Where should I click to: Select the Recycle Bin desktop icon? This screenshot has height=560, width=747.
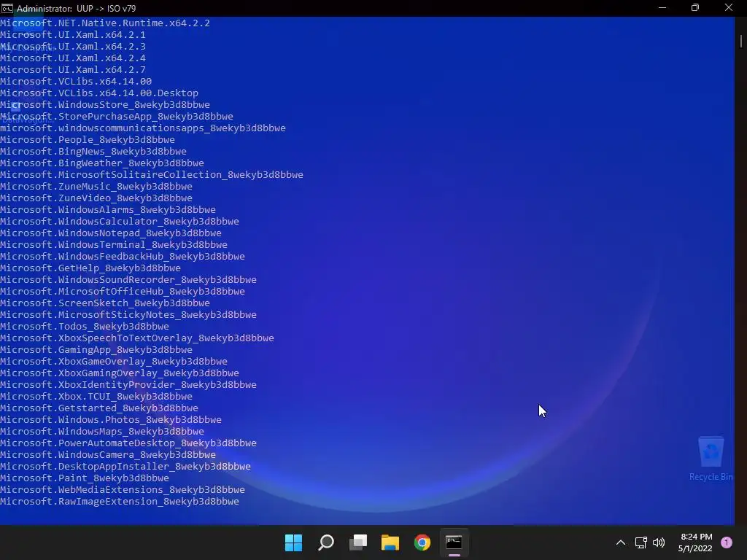pyautogui.click(x=711, y=459)
